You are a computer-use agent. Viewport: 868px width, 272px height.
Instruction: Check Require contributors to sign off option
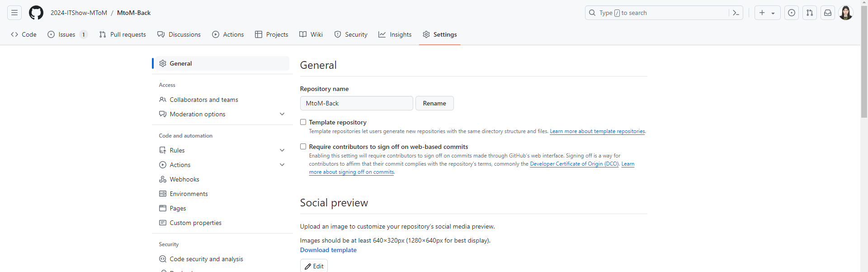tap(303, 147)
